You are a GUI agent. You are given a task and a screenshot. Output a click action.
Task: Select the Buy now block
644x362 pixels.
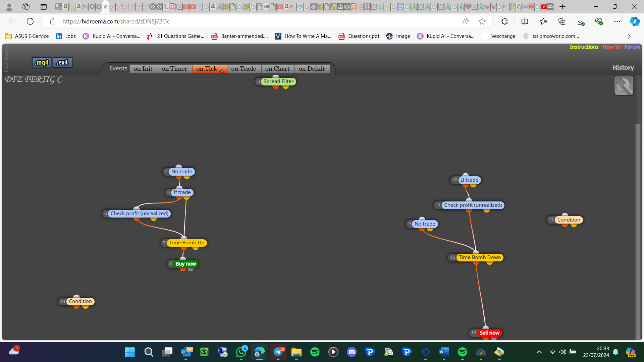point(185,264)
